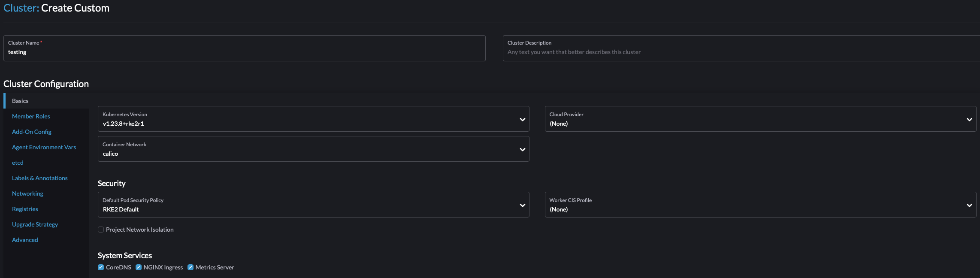This screenshot has width=980, height=278.
Task: Open the etcd configuration tab
Action: [x=18, y=163]
